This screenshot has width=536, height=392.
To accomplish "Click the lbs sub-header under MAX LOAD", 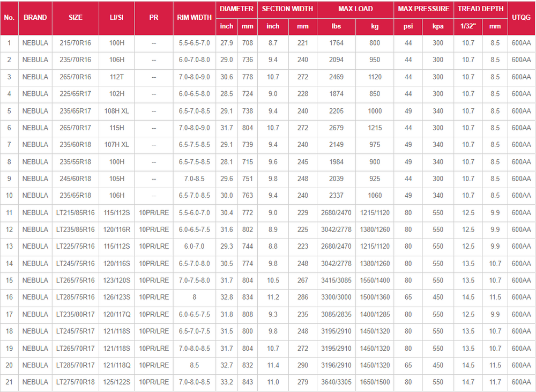I will click(x=336, y=26).
